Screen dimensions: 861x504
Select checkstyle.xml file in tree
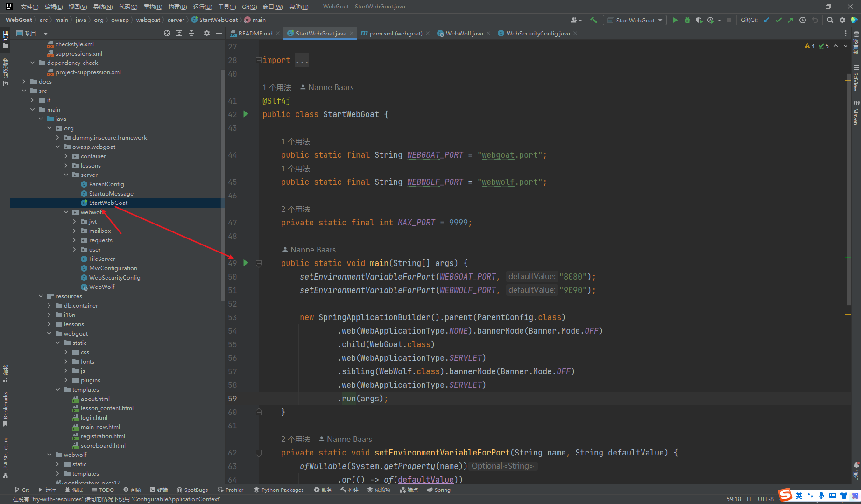click(x=75, y=44)
